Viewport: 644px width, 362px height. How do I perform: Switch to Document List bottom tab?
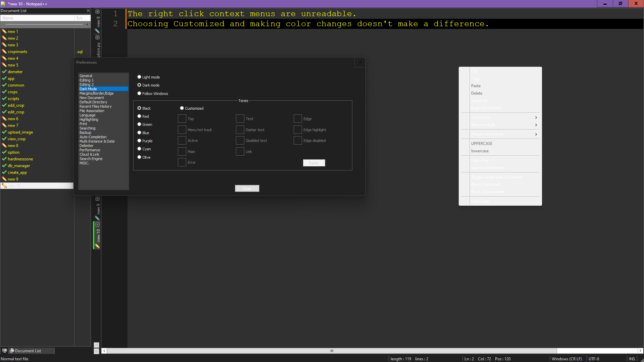[x=31, y=351]
